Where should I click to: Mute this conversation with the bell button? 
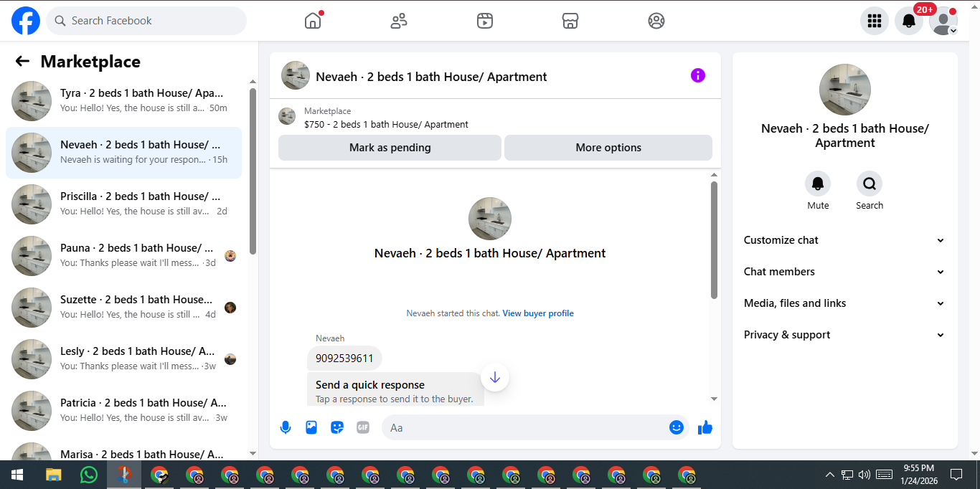coord(818,184)
